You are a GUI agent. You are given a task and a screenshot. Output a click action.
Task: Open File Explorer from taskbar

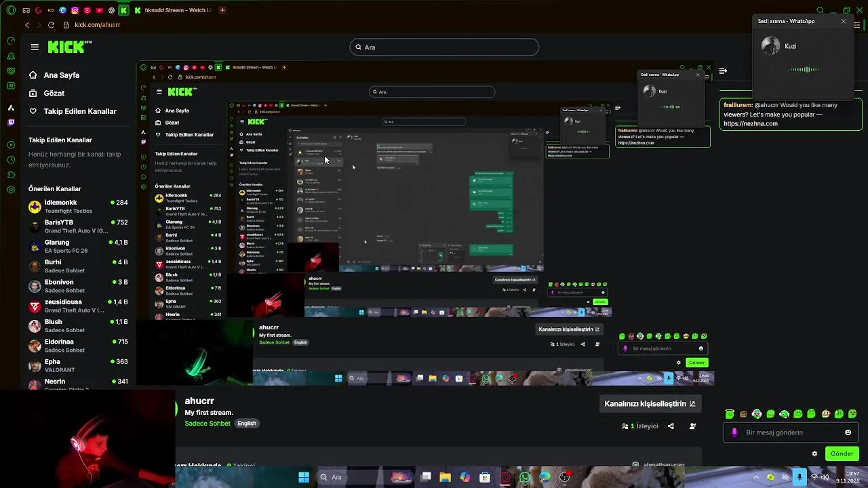click(x=445, y=477)
